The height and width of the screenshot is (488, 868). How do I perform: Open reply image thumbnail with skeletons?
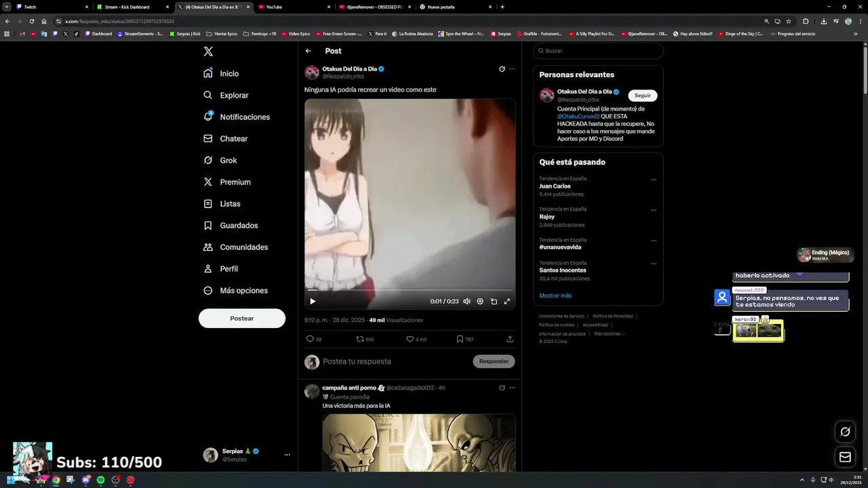coord(419,443)
